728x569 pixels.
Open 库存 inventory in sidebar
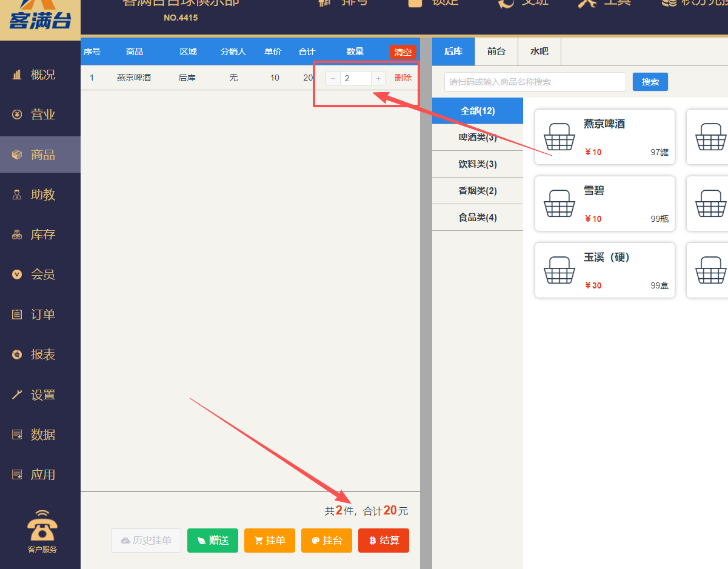click(x=40, y=235)
